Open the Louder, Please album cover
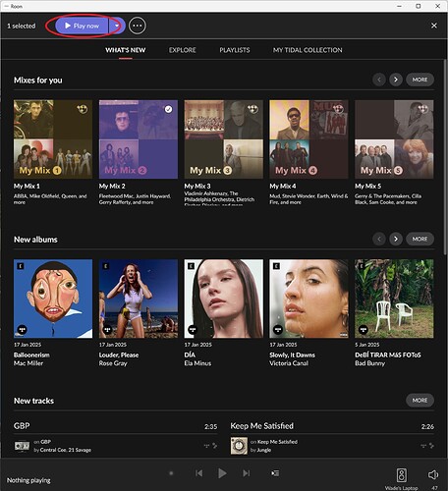The image size is (448, 491). click(x=139, y=299)
